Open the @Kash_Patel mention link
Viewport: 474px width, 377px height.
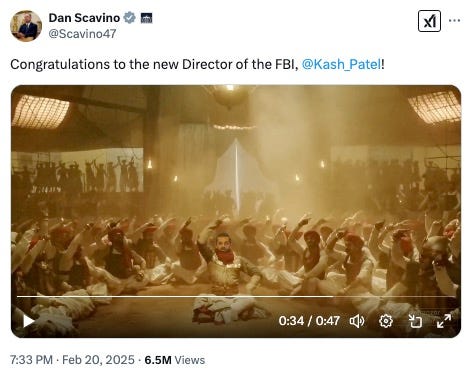[341, 64]
